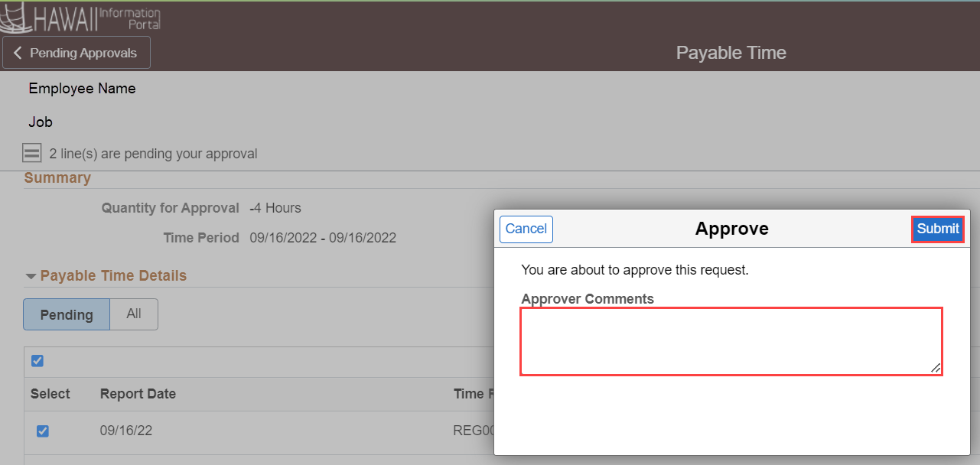Click the Submit button in the Approve dialog
Image resolution: width=980 pixels, height=465 pixels.
938,229
